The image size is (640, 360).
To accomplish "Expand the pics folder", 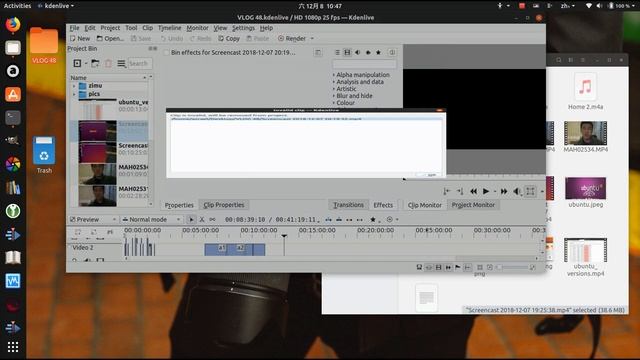I will pos(74,94).
